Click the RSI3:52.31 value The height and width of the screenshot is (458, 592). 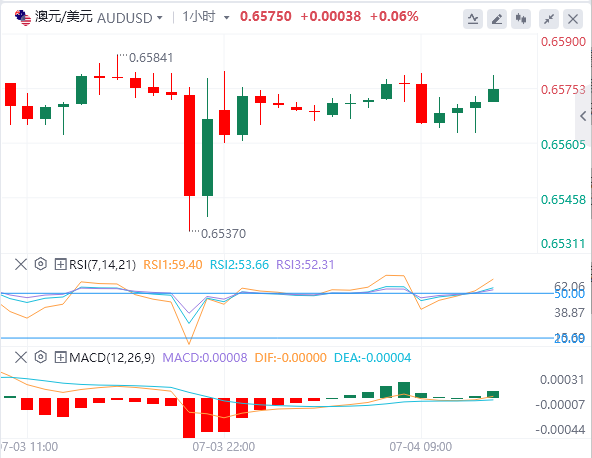(305, 265)
